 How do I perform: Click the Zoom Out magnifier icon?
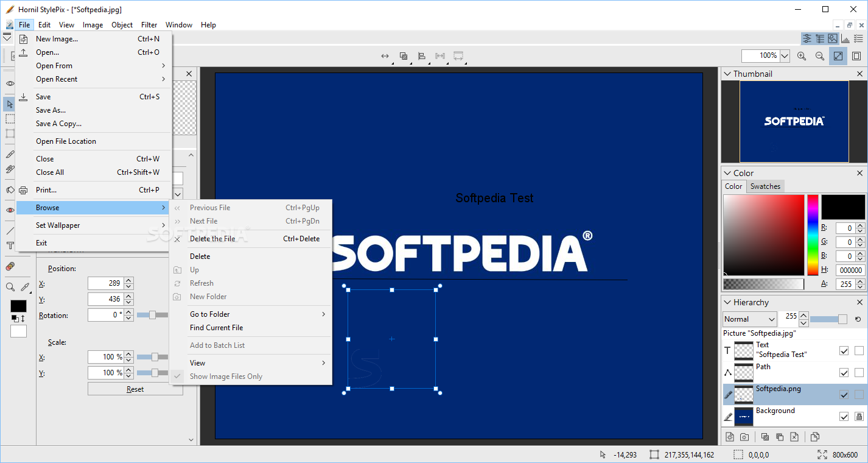tap(820, 56)
